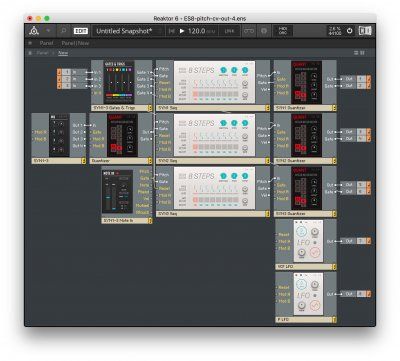
Task: Click the VCF LFO waveform knob
Action: tap(315, 252)
